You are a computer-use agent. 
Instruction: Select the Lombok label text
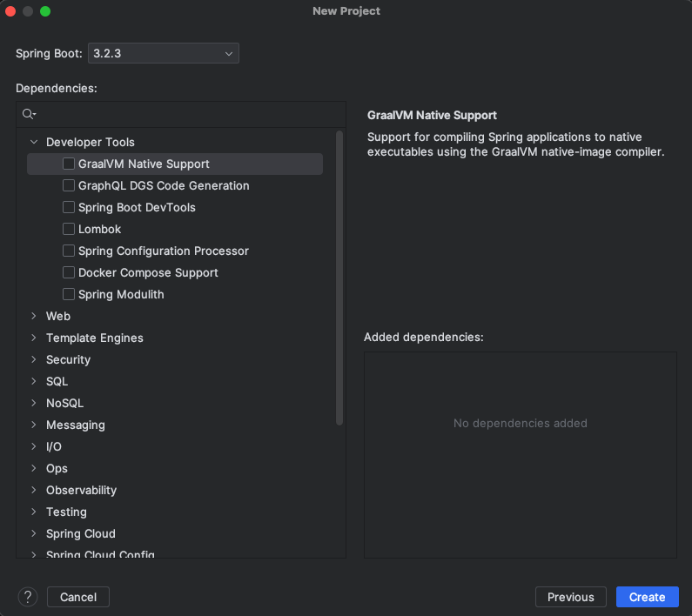pos(100,230)
